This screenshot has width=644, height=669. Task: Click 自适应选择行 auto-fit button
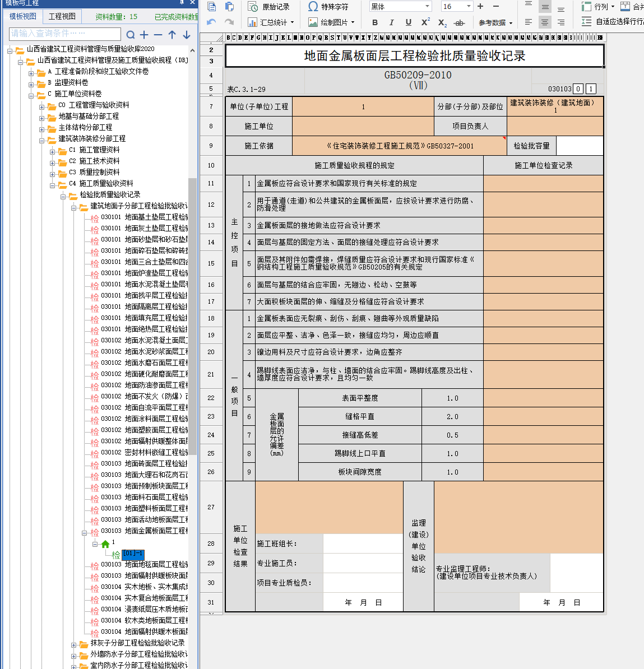612,21
